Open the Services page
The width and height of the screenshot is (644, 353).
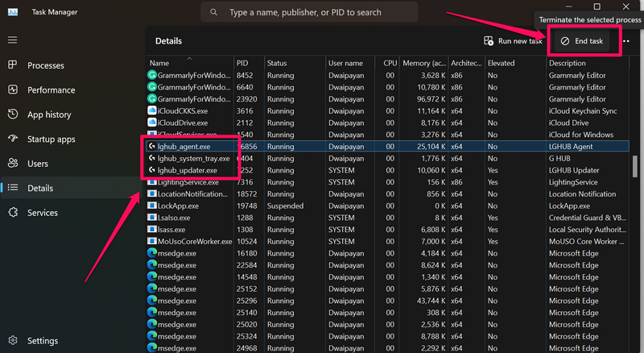point(43,213)
